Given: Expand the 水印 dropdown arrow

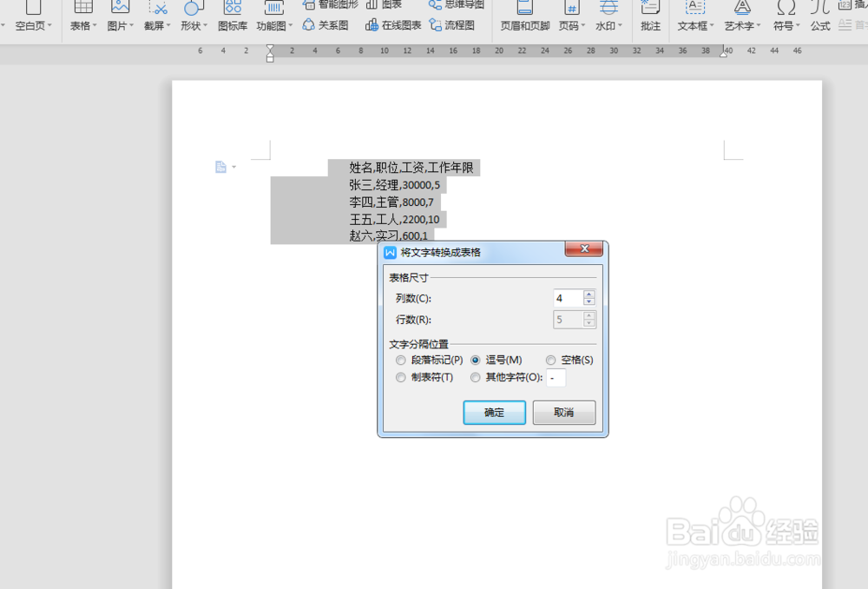Looking at the screenshot, I should [620, 25].
